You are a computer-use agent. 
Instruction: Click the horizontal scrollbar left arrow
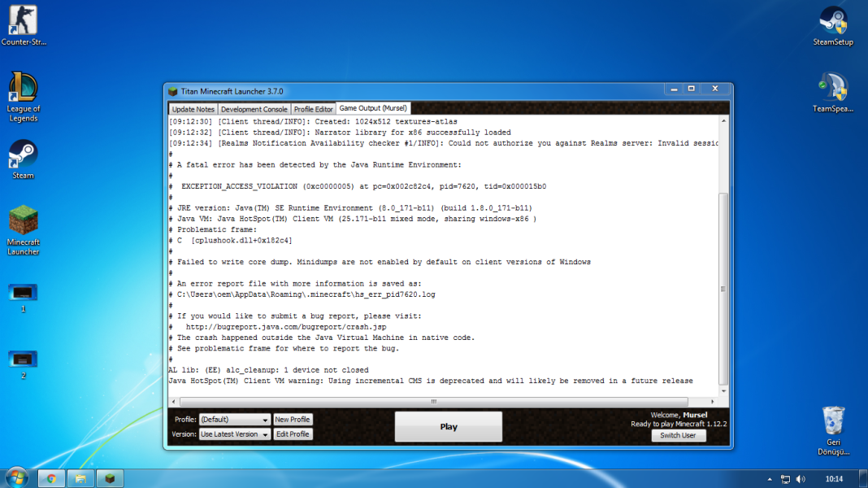(x=173, y=402)
